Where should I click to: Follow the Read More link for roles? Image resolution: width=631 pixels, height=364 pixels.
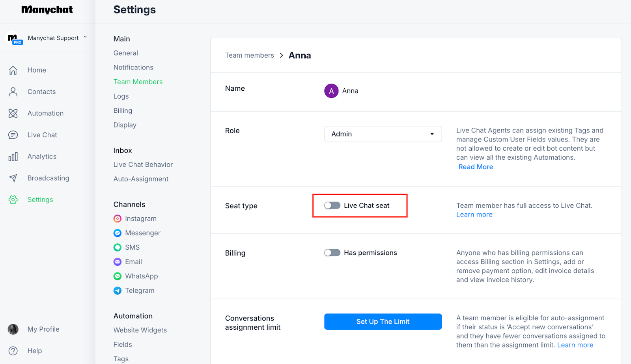point(476,167)
